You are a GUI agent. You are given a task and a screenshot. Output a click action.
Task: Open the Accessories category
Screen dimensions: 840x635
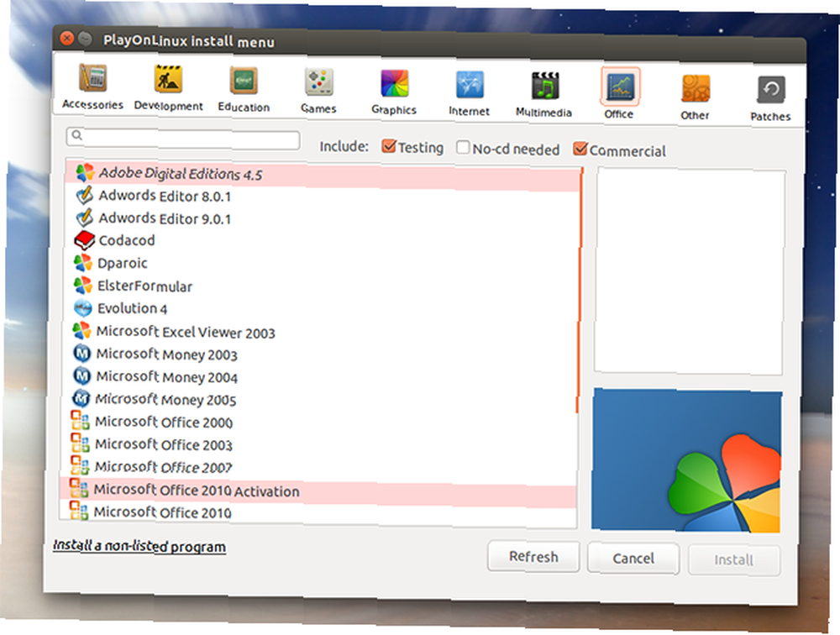pyautogui.click(x=92, y=86)
